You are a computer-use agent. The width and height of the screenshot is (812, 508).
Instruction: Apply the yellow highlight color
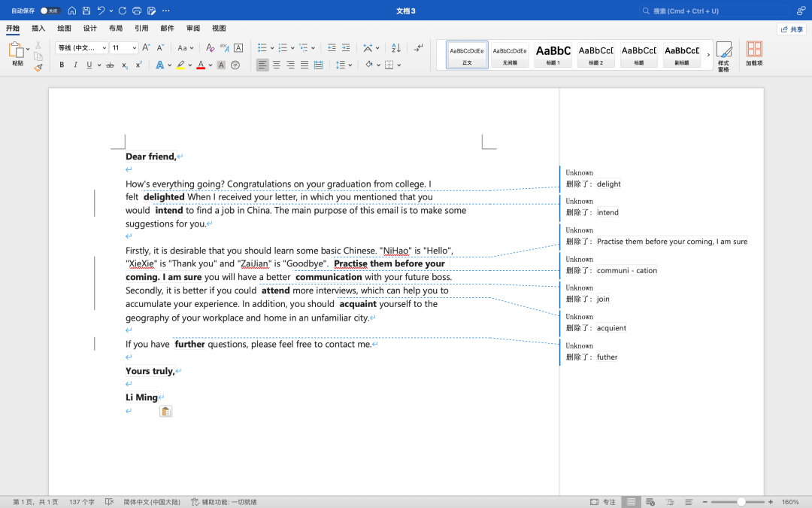click(x=180, y=65)
